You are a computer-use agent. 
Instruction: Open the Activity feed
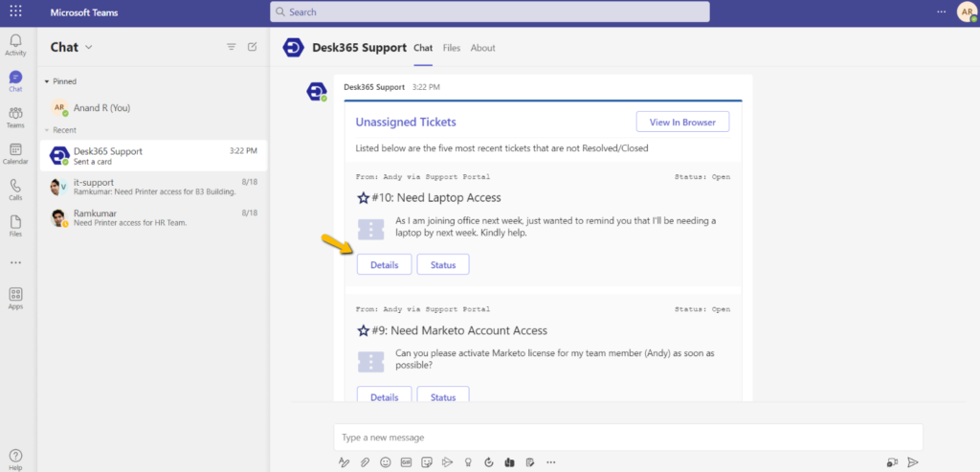point(15,45)
